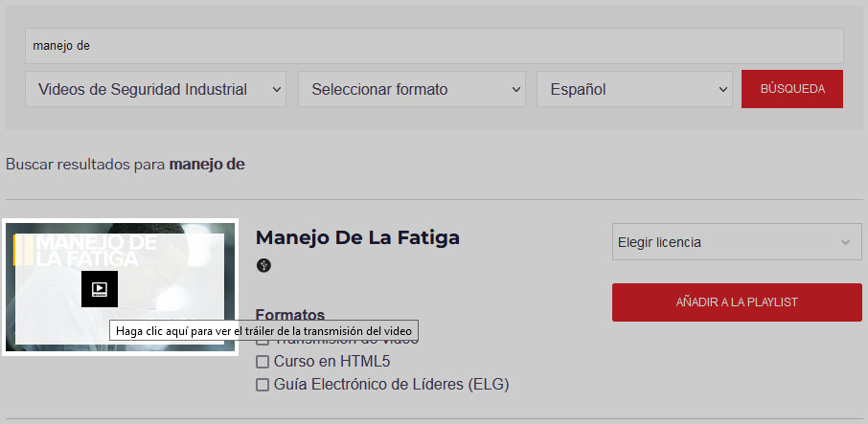Play the trailer via the black play icon
Image resolution: width=868 pixels, height=424 pixels.
pyautogui.click(x=100, y=288)
